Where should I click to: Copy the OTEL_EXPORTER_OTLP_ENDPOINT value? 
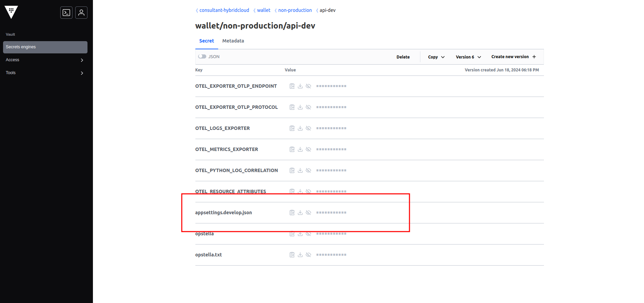pos(292,86)
